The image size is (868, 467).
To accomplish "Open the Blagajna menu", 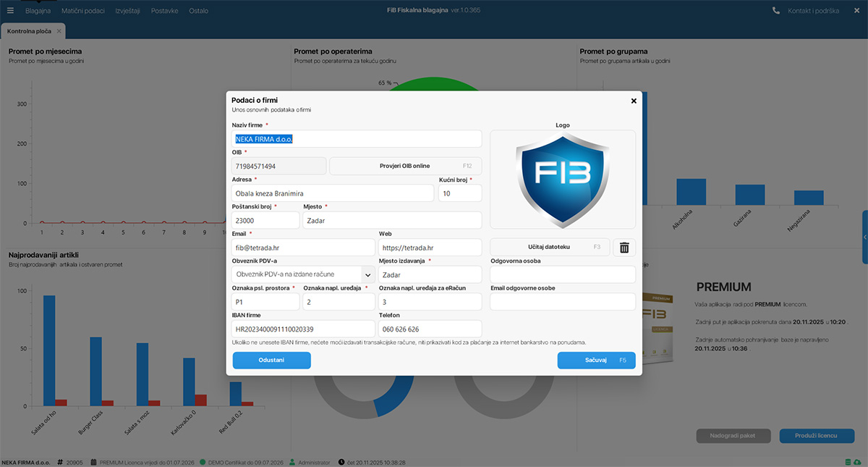I will pos(38,11).
